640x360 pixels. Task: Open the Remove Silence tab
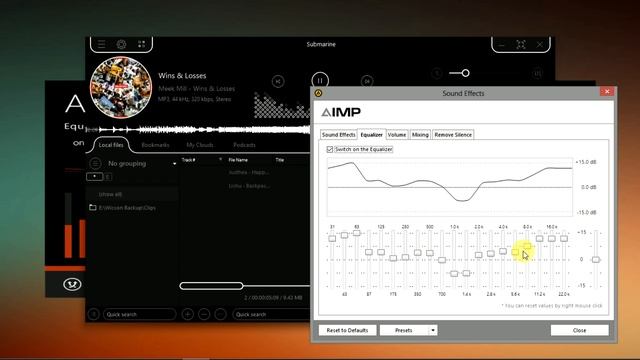click(x=453, y=135)
